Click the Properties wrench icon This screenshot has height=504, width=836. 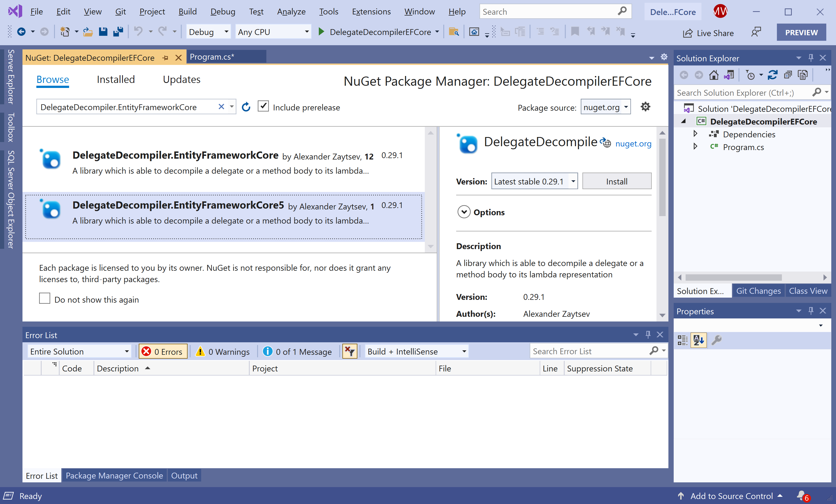click(716, 340)
